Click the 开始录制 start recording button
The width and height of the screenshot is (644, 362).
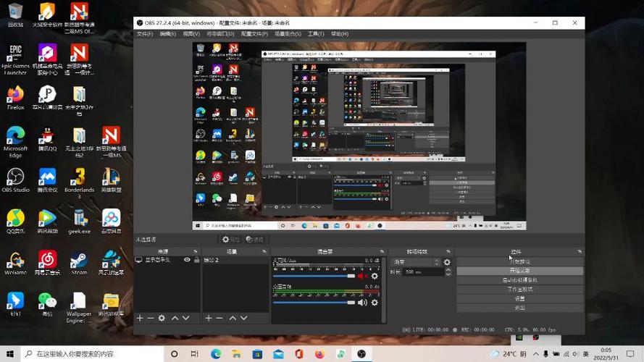[x=519, y=271]
